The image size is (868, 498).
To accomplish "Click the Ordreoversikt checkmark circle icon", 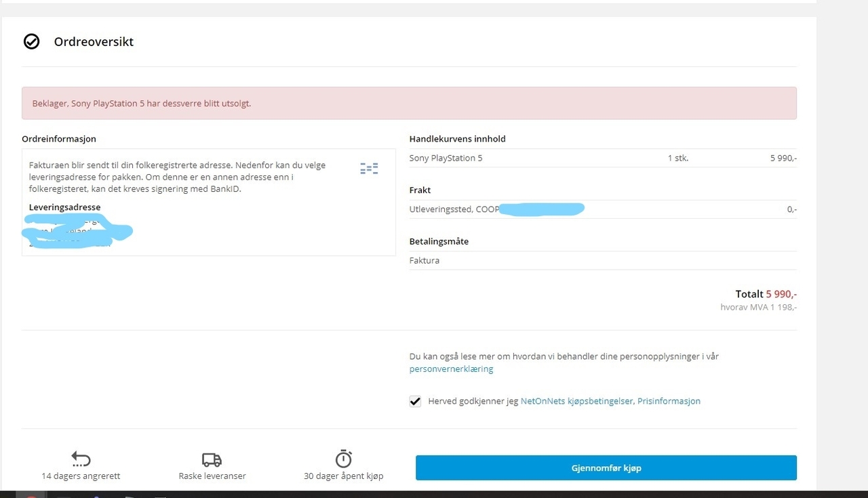I will [x=31, y=41].
